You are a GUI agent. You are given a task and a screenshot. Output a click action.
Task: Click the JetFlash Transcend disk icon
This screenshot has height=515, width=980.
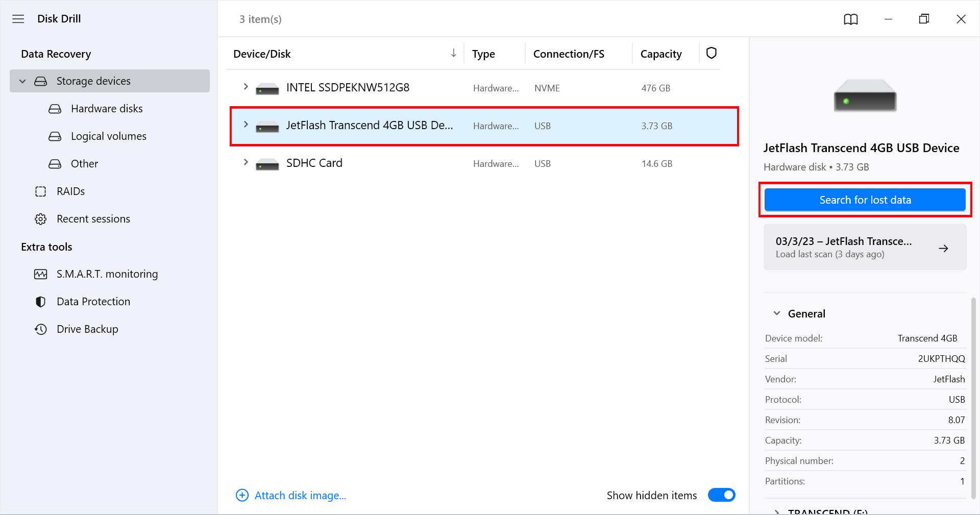[x=267, y=127]
